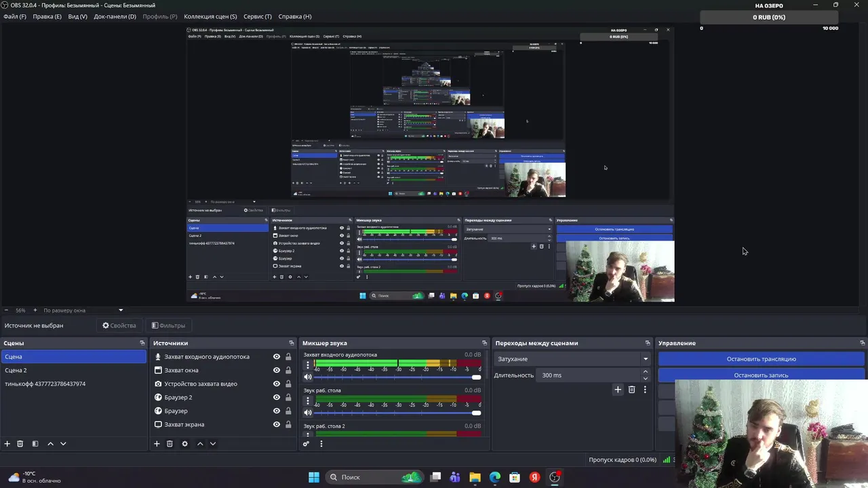Undock the Микшер звука panel via float icon
Screen dimensions: 868x488
[x=484, y=343]
